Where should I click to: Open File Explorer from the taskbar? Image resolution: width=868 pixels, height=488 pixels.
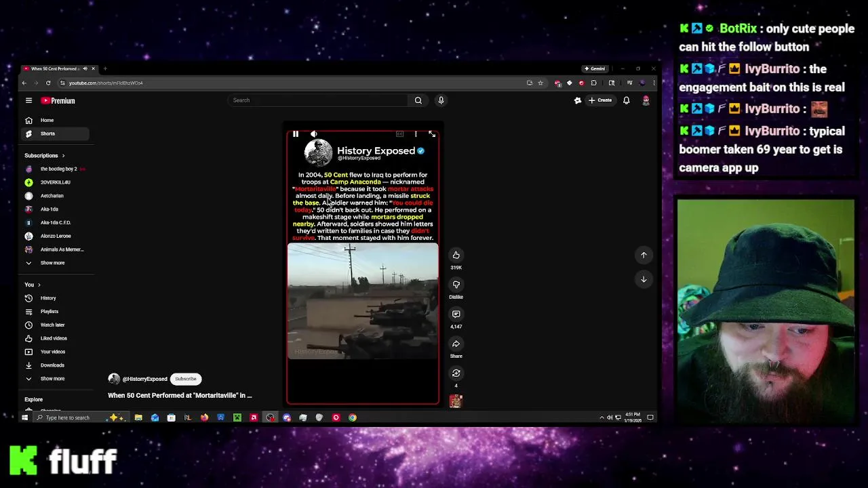click(138, 418)
